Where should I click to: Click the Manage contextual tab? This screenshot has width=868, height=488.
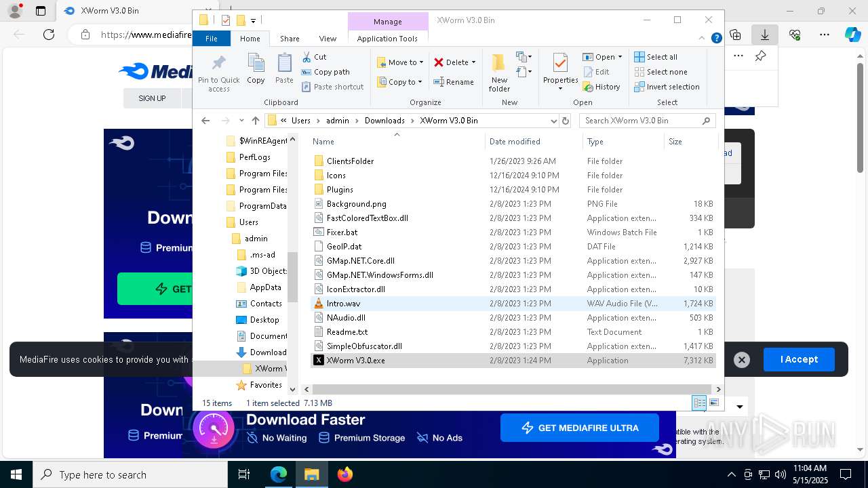point(388,22)
